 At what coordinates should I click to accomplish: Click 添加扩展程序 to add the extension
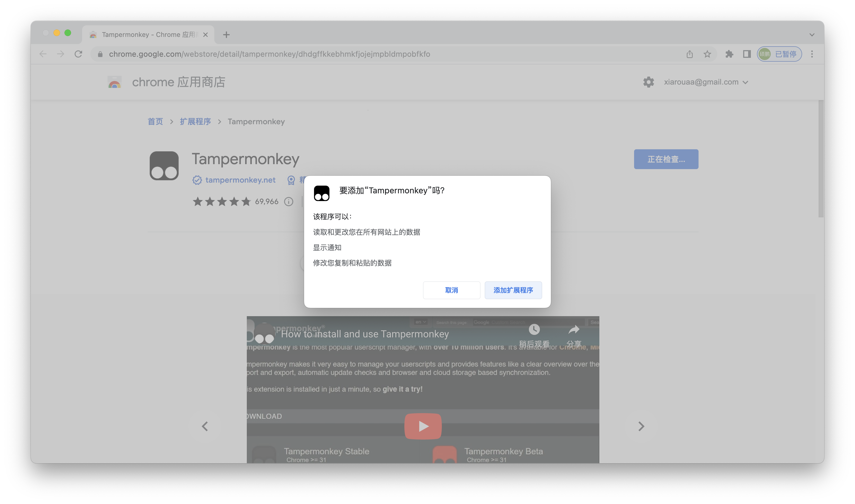(x=513, y=290)
